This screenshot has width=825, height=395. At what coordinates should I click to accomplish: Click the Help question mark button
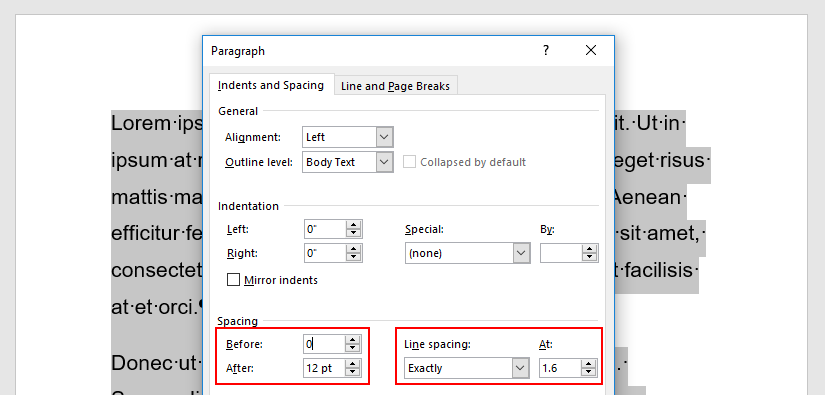546,50
